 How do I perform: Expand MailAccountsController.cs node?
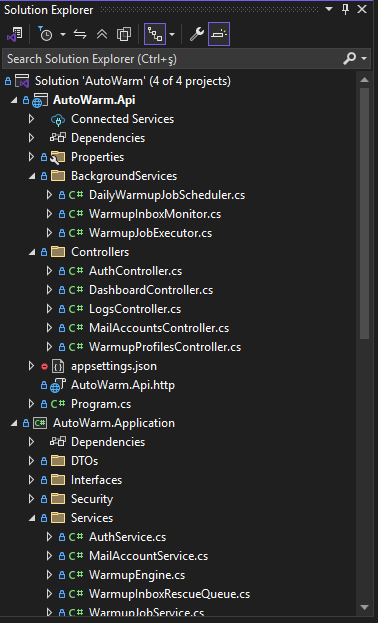tap(49, 328)
